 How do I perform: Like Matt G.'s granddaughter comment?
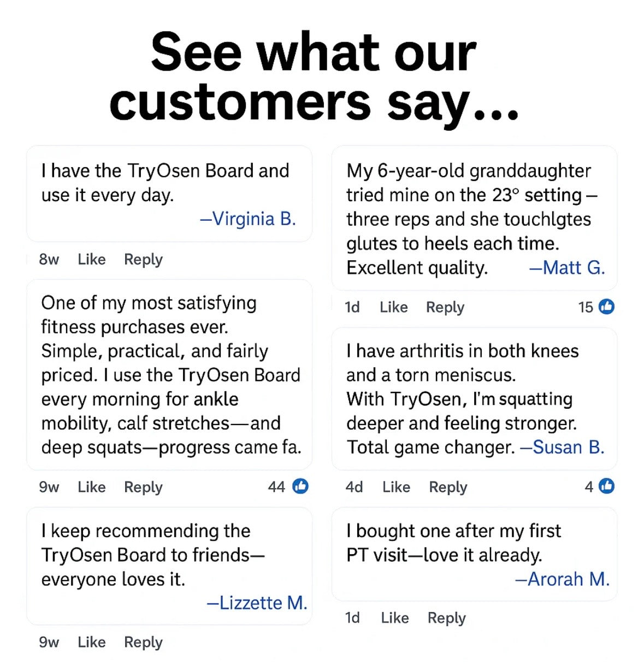pos(393,307)
